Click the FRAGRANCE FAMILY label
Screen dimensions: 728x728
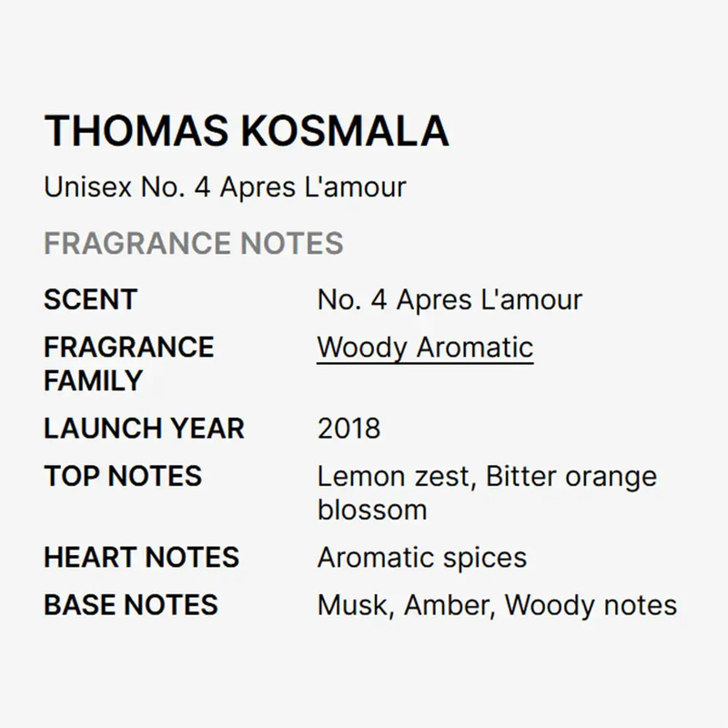pos(128,363)
